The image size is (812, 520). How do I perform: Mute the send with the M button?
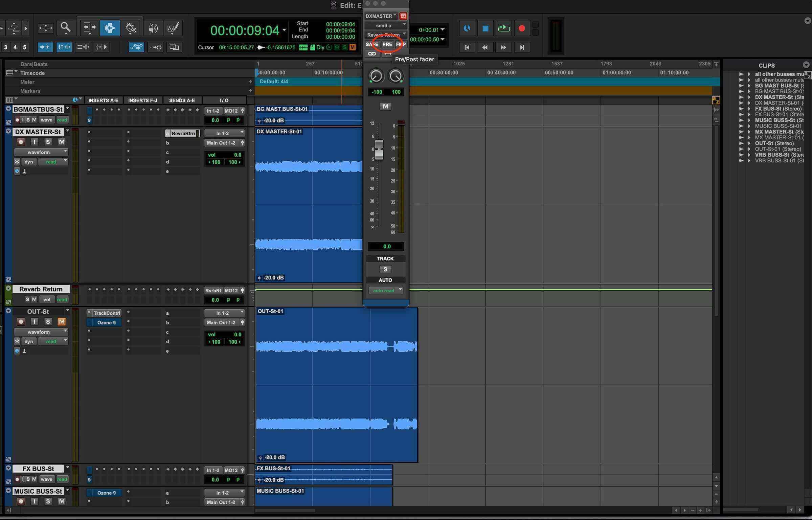pos(385,106)
